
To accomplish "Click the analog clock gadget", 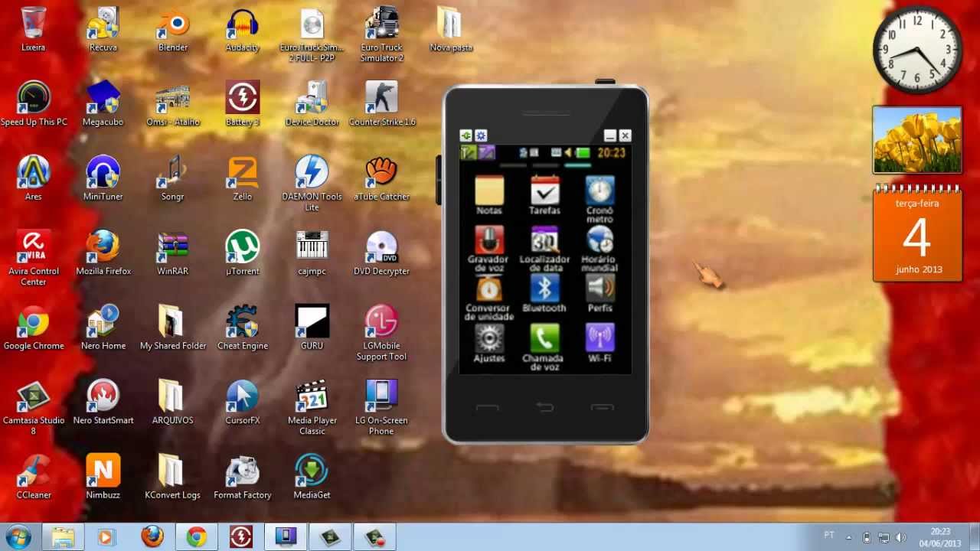I will [x=917, y=50].
